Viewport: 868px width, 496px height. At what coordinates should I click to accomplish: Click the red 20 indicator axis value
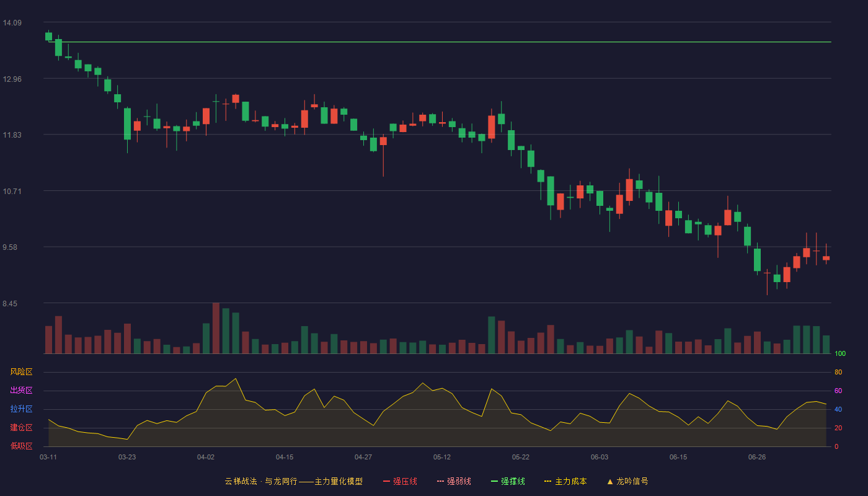[838, 428]
